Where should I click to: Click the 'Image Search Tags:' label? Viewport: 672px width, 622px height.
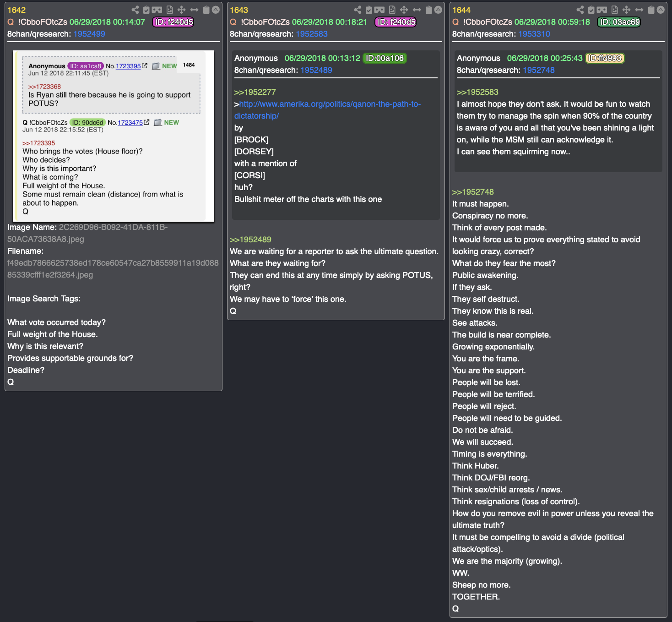[44, 299]
